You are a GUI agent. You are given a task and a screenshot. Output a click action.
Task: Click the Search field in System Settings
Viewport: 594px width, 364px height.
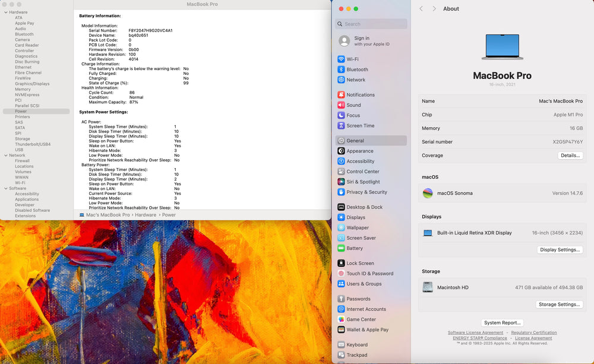pos(371,24)
